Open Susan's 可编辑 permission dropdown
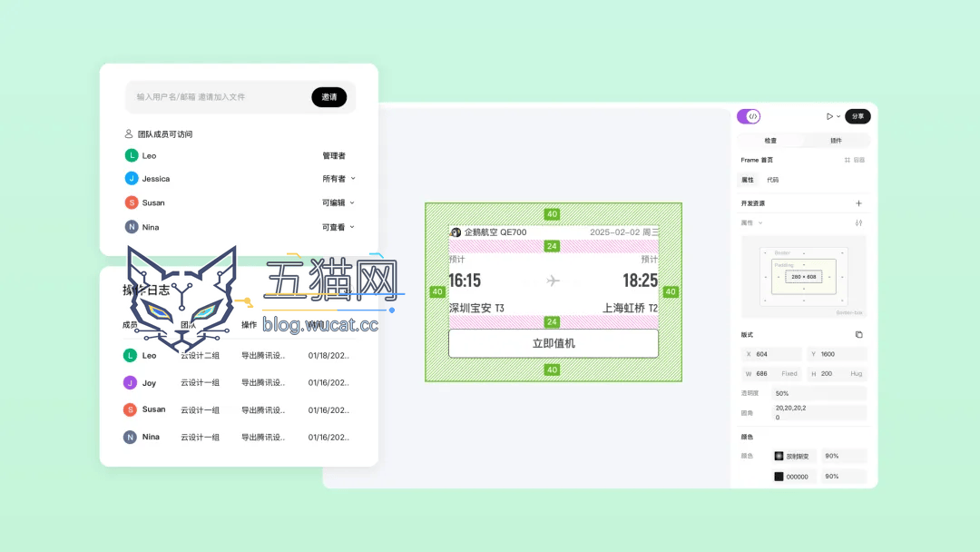 pos(338,202)
